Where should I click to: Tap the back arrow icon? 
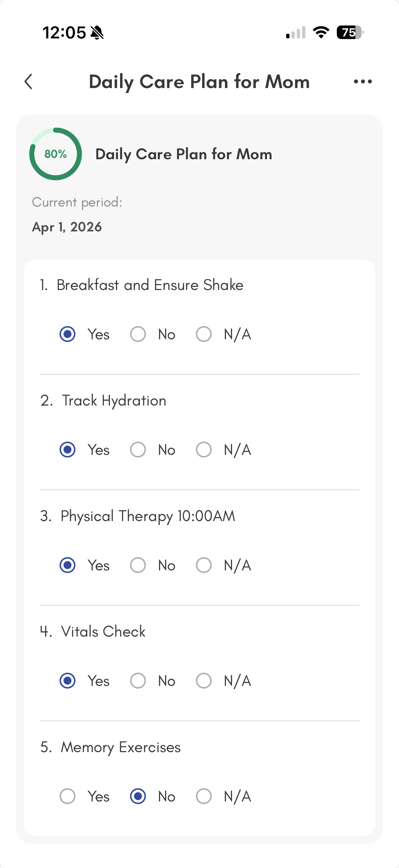click(29, 81)
